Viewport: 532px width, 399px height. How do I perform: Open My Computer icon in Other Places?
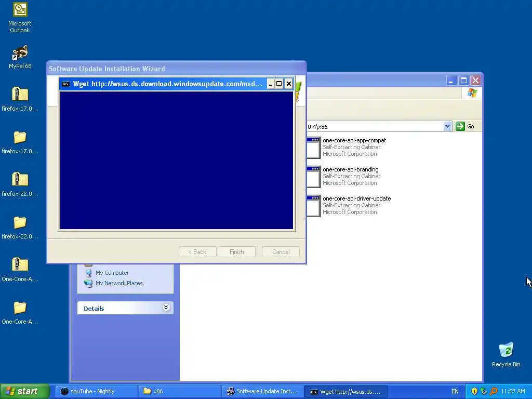[88, 273]
